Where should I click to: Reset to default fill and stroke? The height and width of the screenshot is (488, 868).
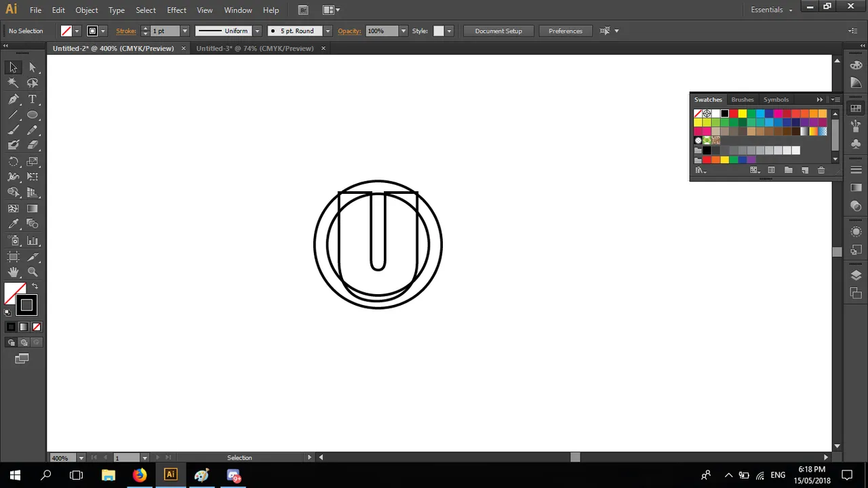8,312
